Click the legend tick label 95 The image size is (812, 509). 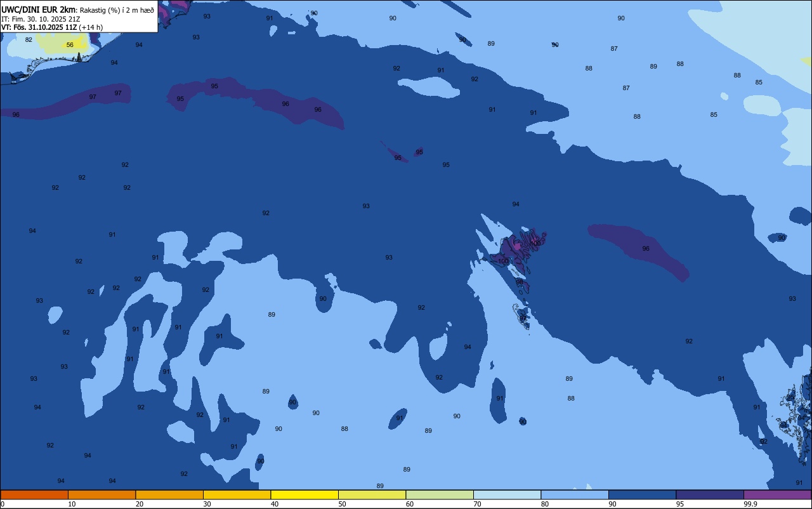click(x=680, y=504)
